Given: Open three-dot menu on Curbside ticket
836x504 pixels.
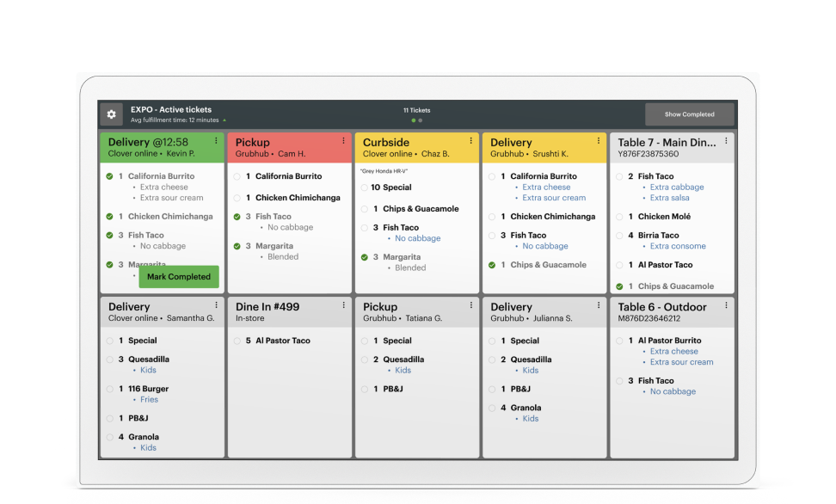Looking at the screenshot, I should [470, 141].
